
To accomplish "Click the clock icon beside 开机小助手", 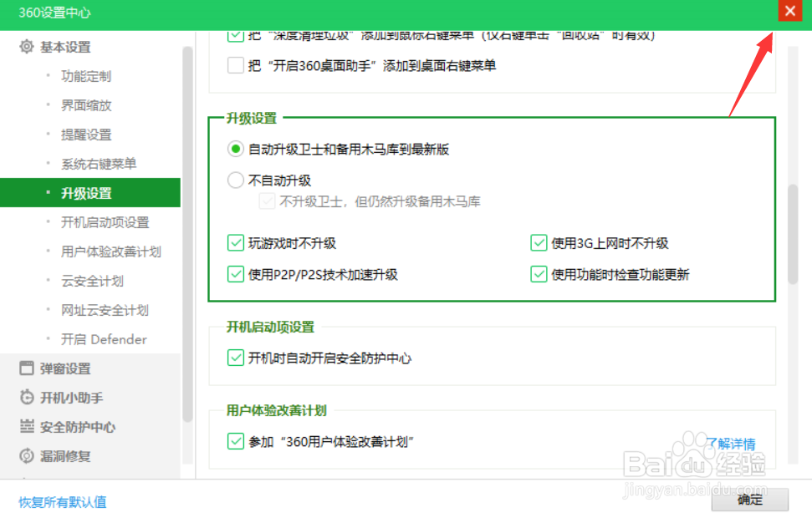I will [27, 397].
